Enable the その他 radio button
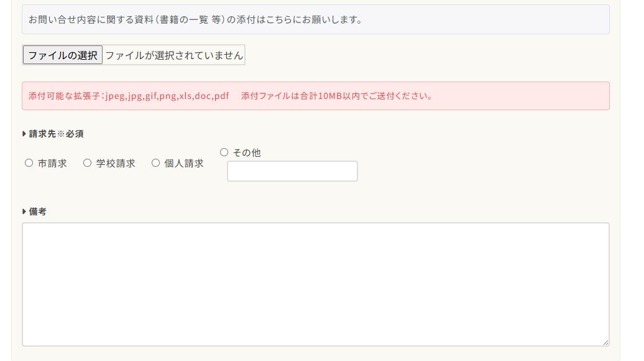 point(224,152)
